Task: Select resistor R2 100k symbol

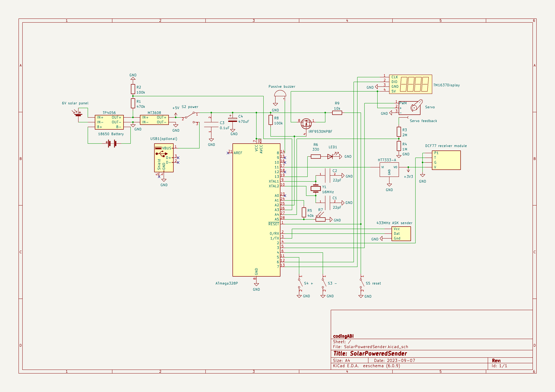Action: (133, 89)
